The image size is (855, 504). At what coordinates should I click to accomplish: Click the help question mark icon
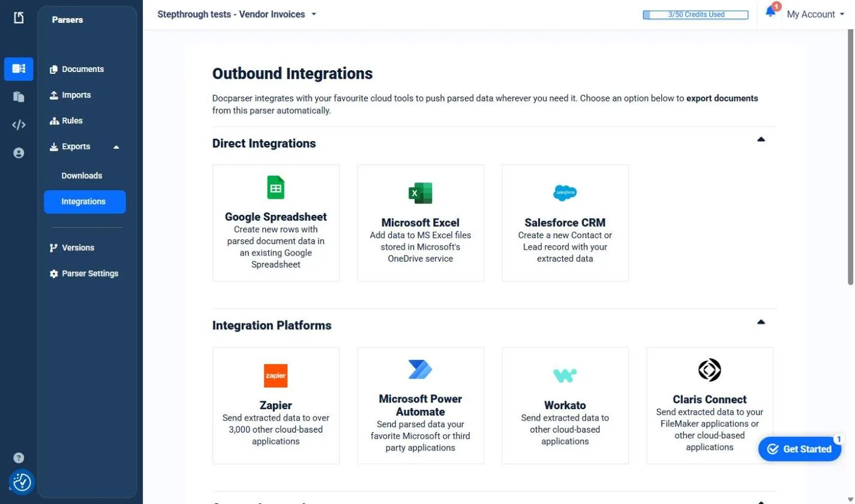(x=19, y=458)
